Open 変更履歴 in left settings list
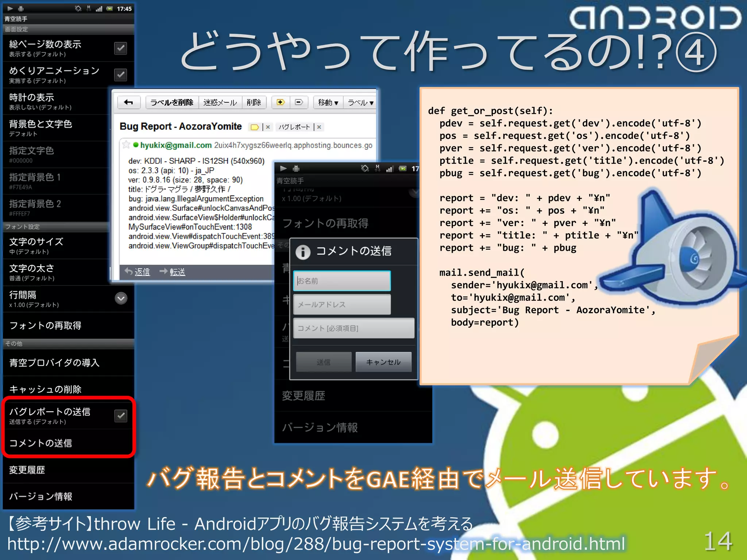 (69, 470)
